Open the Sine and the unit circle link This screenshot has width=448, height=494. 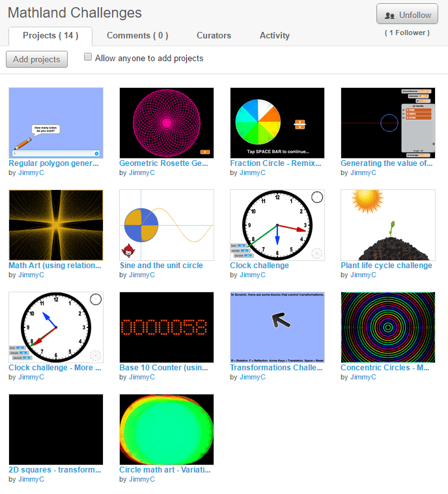tap(161, 266)
